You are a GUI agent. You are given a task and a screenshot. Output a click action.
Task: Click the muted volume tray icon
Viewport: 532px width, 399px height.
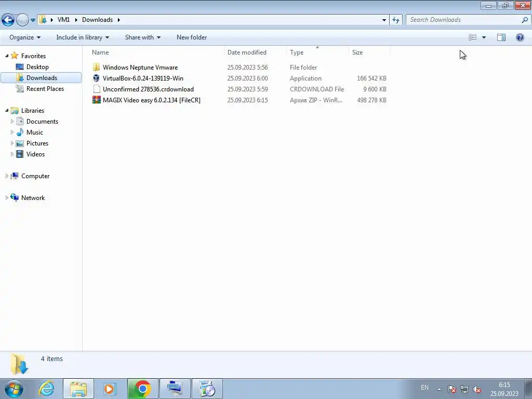click(477, 389)
